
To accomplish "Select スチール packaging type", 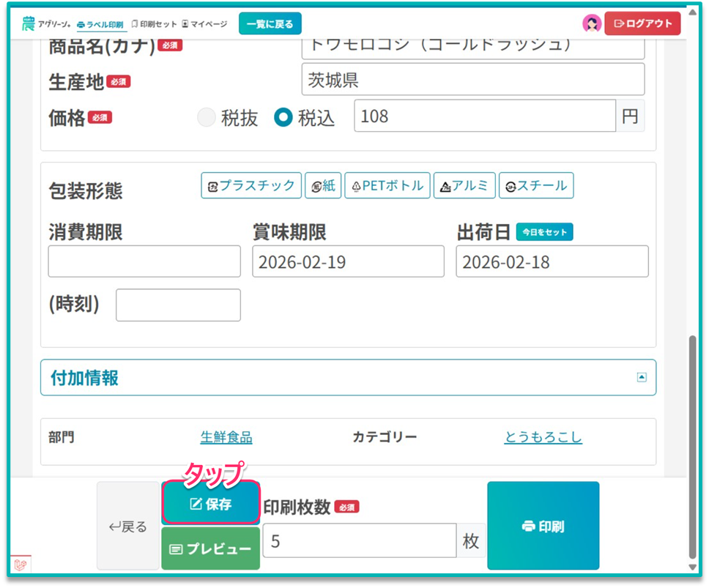I will (536, 186).
